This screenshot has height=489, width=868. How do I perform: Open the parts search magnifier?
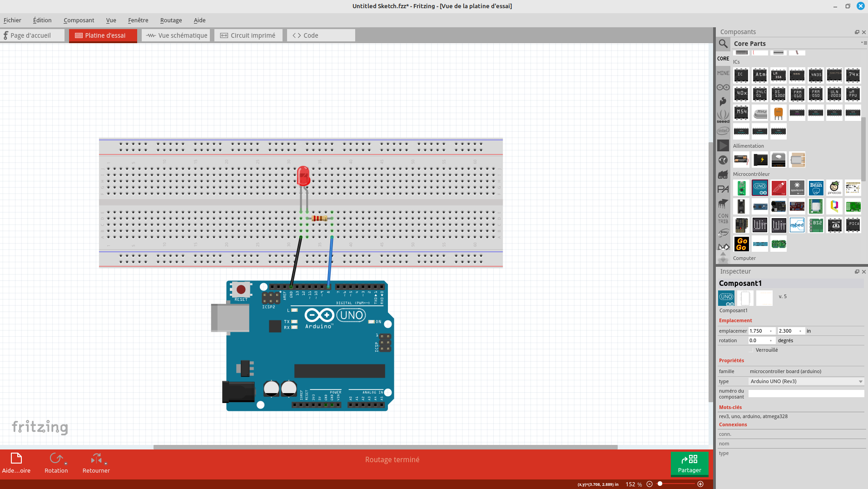(x=723, y=44)
